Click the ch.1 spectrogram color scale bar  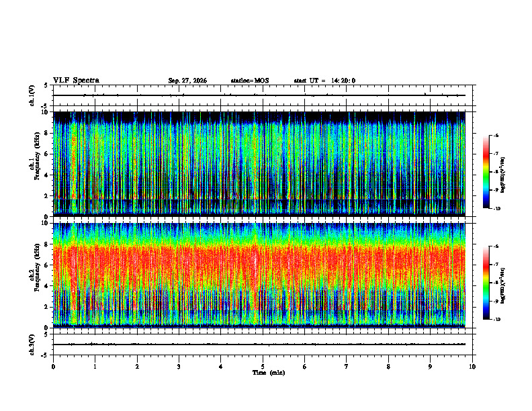pyautogui.click(x=486, y=172)
